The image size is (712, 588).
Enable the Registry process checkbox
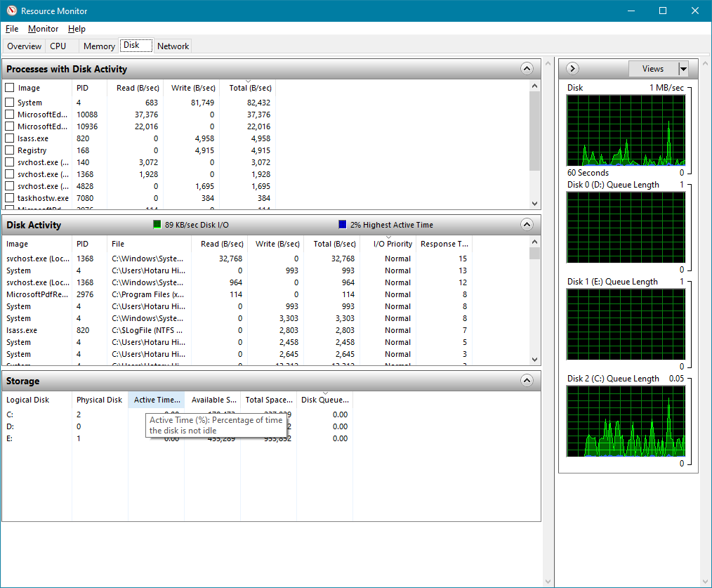(x=10, y=150)
